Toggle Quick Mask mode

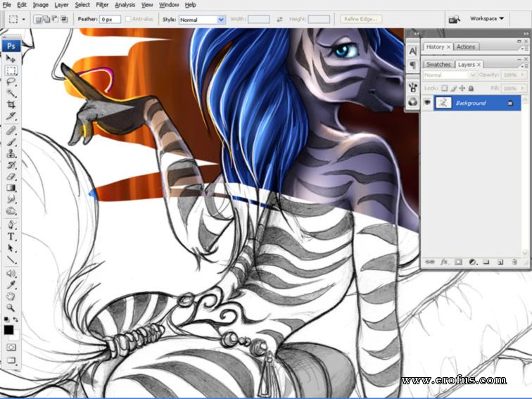coord(11,348)
